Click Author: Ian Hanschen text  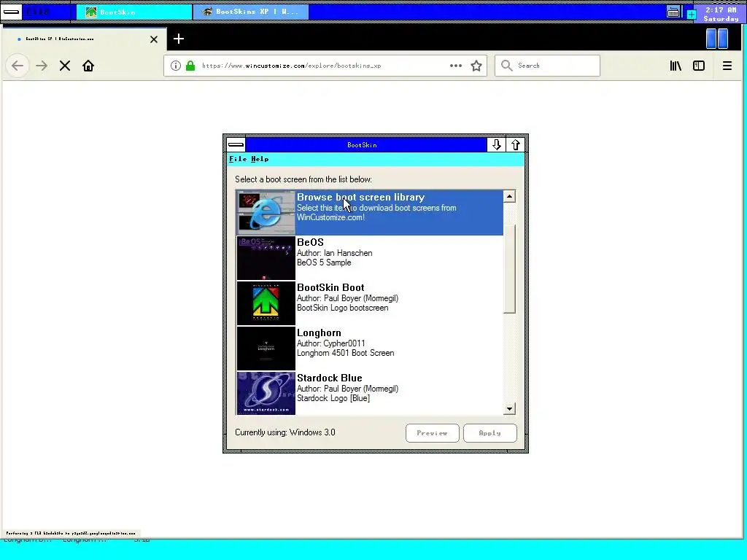click(x=334, y=253)
